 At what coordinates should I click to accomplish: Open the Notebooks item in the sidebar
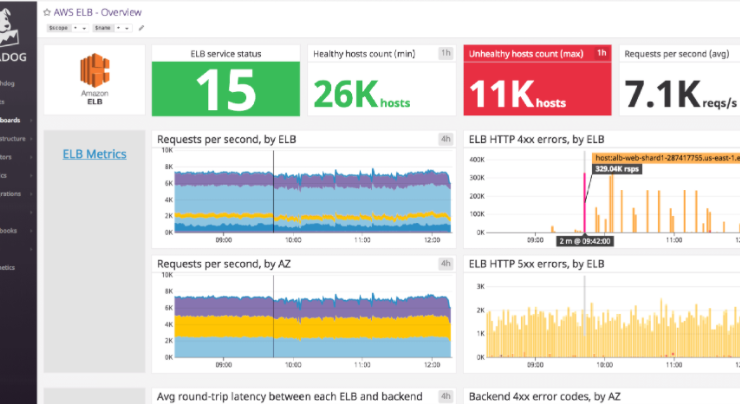8,231
